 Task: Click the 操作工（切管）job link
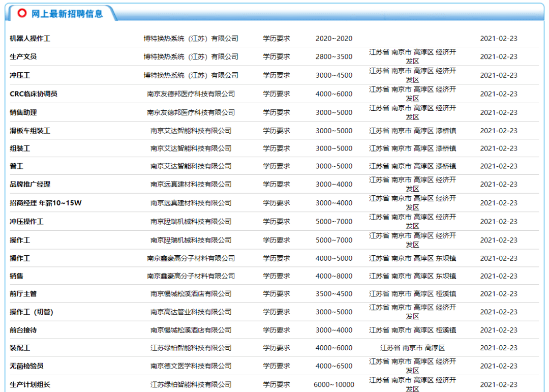(x=32, y=312)
